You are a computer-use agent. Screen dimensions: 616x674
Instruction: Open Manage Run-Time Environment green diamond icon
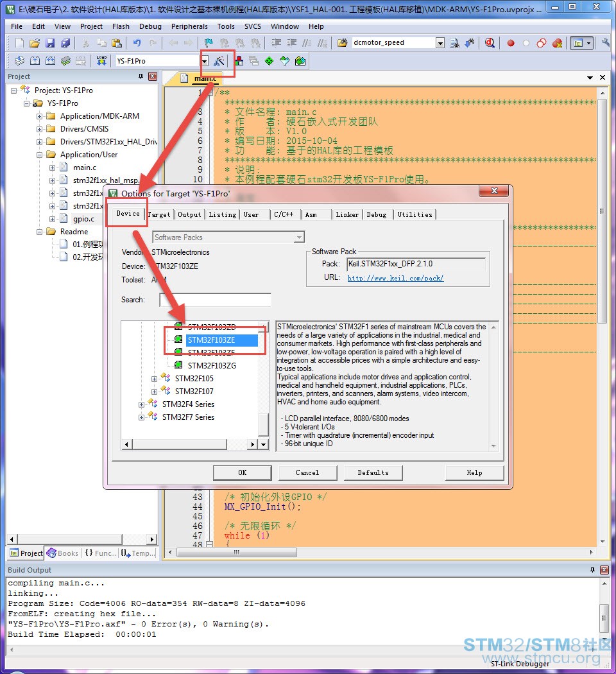click(x=269, y=60)
